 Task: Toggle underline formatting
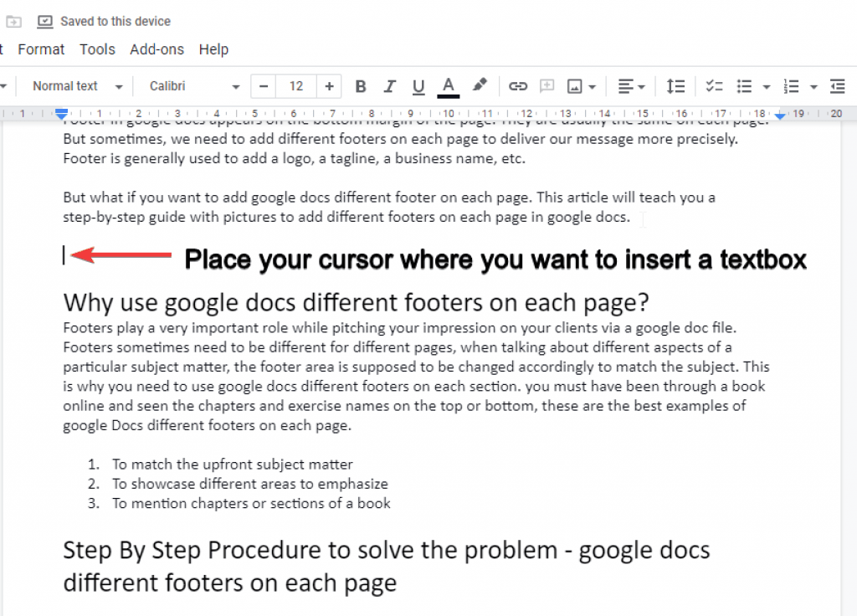418,86
